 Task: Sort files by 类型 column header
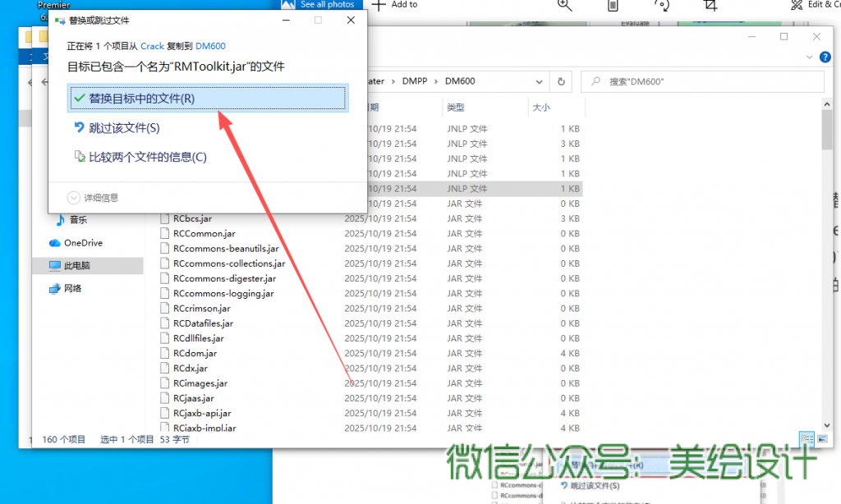(456, 108)
